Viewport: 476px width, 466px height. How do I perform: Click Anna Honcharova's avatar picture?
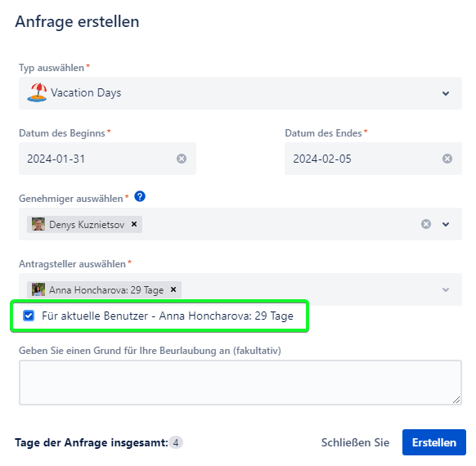click(x=38, y=289)
